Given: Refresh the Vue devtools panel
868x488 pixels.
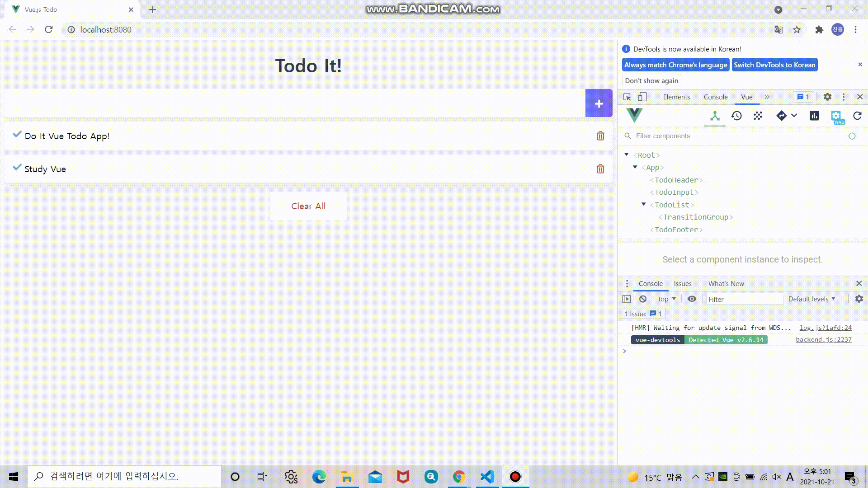Looking at the screenshot, I should coord(857,116).
